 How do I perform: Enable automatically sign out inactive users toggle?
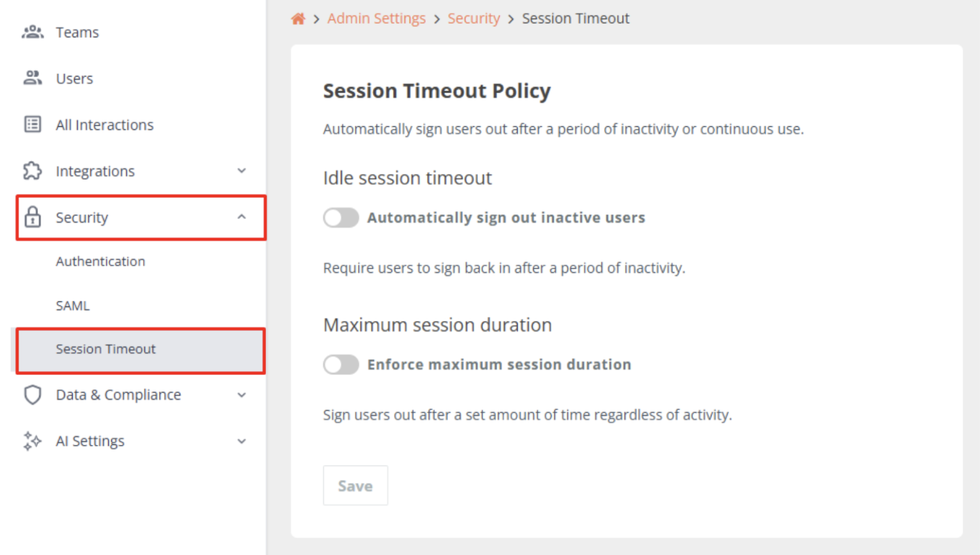(x=341, y=218)
